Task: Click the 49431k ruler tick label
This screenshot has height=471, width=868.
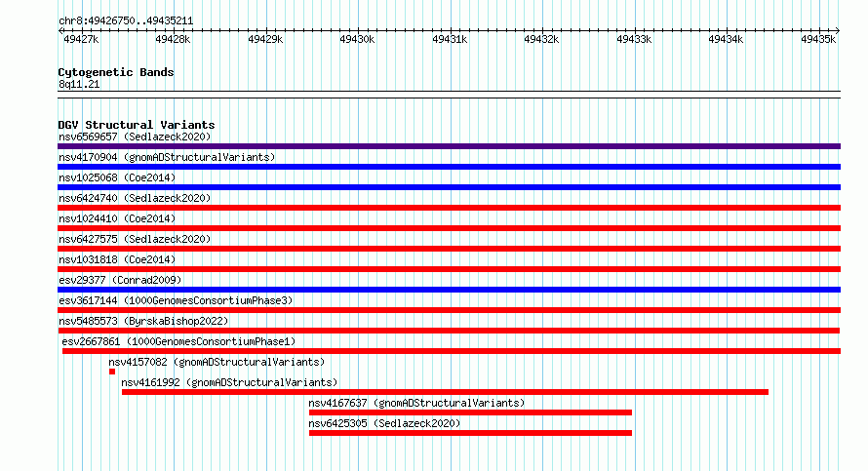Action: [x=450, y=39]
